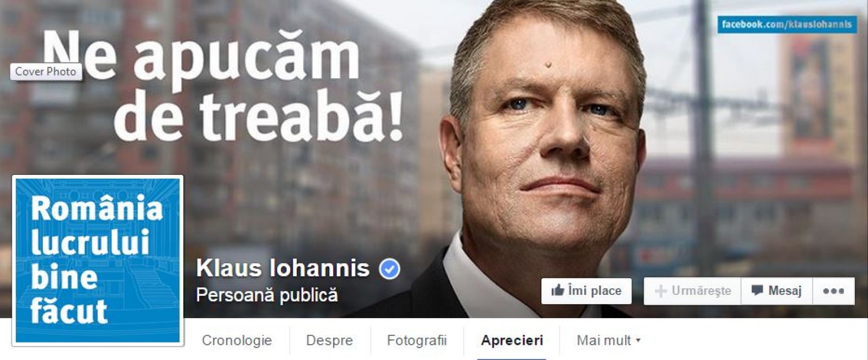Click the Klaus Iohannis page name
Viewport: 868px width, 360px height.
tap(283, 268)
